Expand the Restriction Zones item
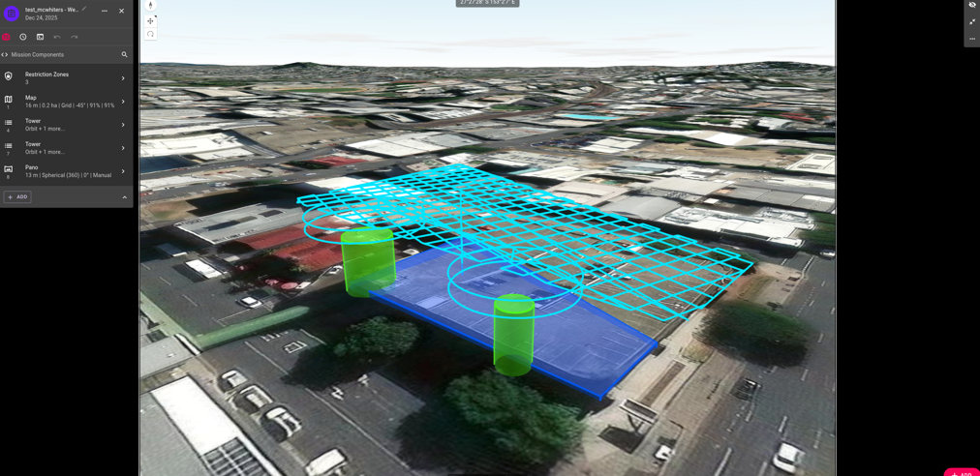 pos(123,78)
